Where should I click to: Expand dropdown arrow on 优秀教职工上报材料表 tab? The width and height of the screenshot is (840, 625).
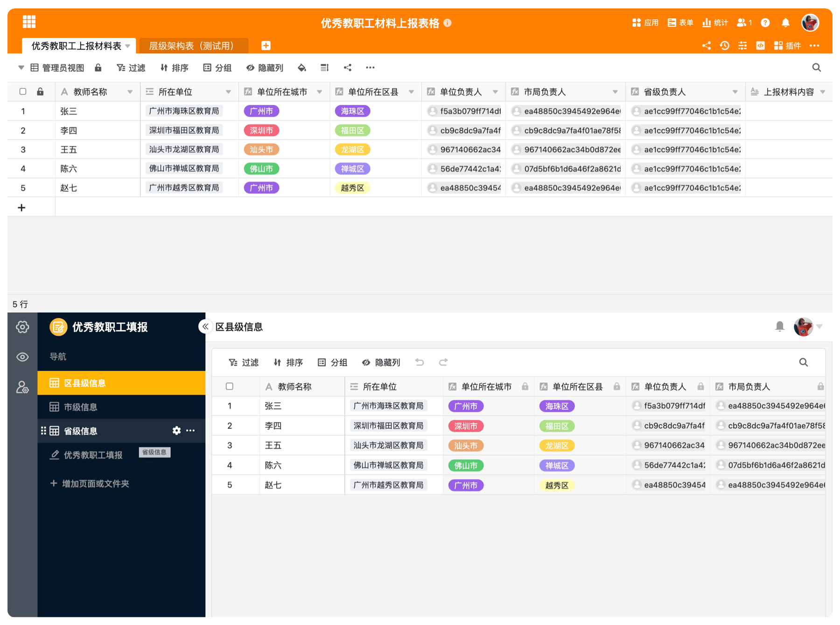tap(128, 46)
